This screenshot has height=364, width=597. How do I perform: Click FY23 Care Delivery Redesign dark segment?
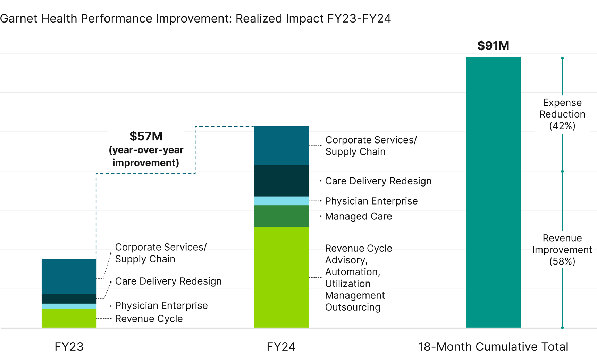pyautogui.click(x=69, y=299)
